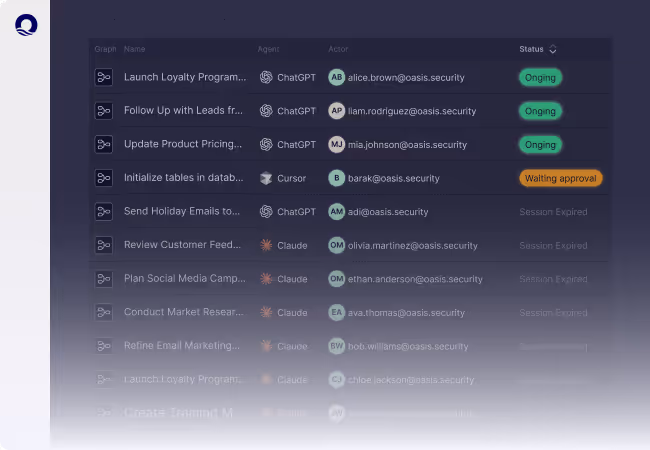
Task: Open Update Product Pricing... name
Action: [183, 144]
